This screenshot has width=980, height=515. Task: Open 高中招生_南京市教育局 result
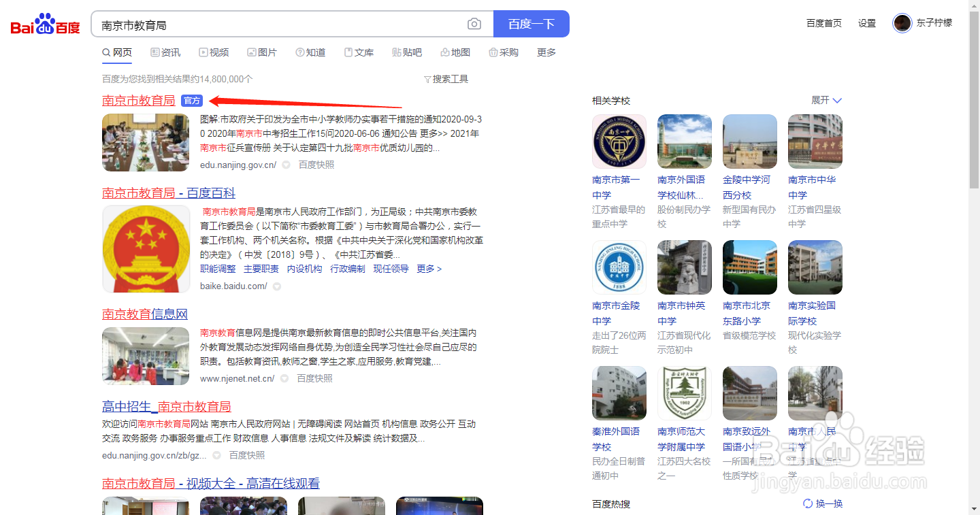point(167,407)
